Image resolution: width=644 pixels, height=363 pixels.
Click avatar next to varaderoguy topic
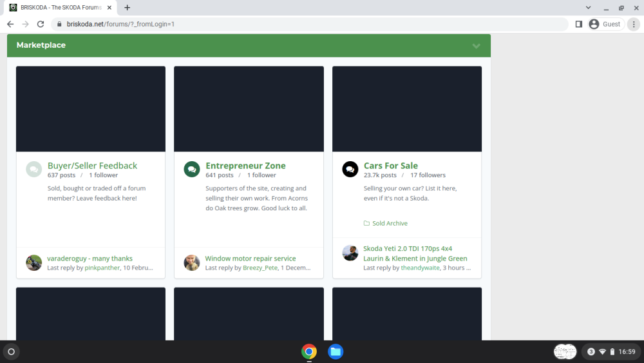[x=33, y=262]
